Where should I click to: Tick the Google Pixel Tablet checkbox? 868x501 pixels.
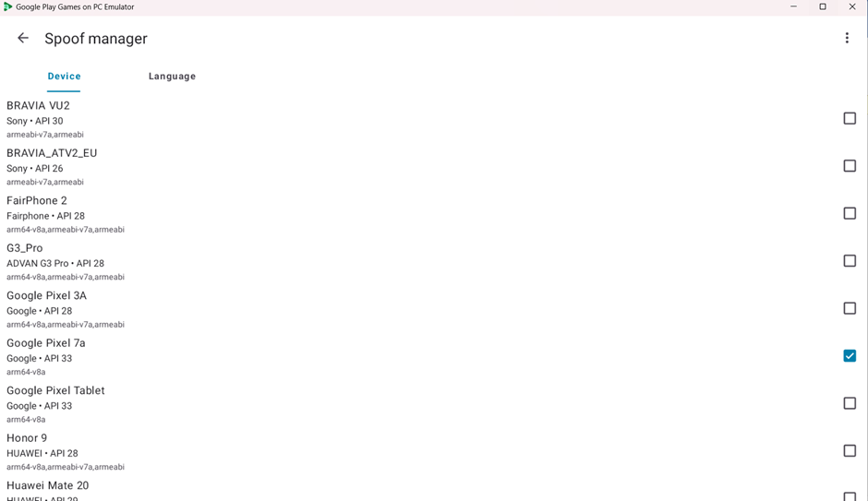[x=850, y=404]
